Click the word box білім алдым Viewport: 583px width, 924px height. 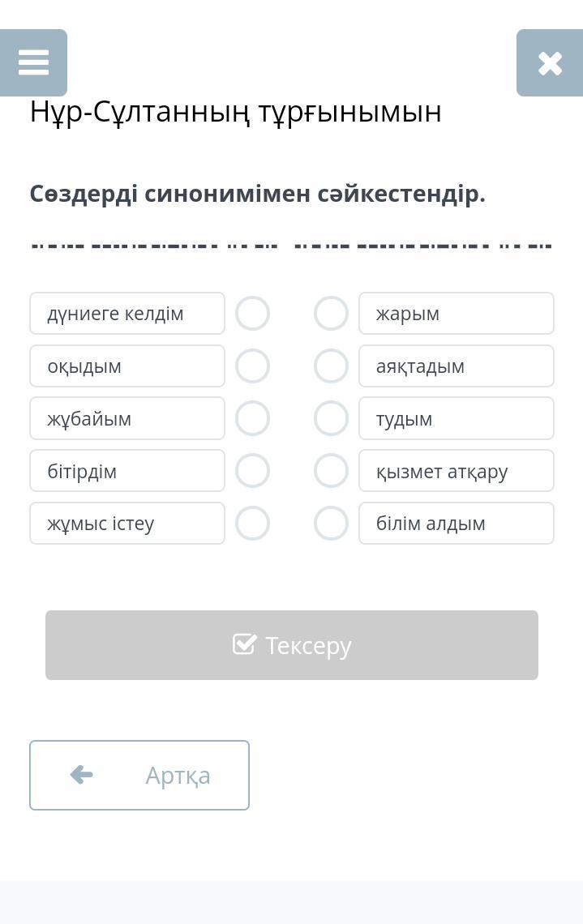456,524
